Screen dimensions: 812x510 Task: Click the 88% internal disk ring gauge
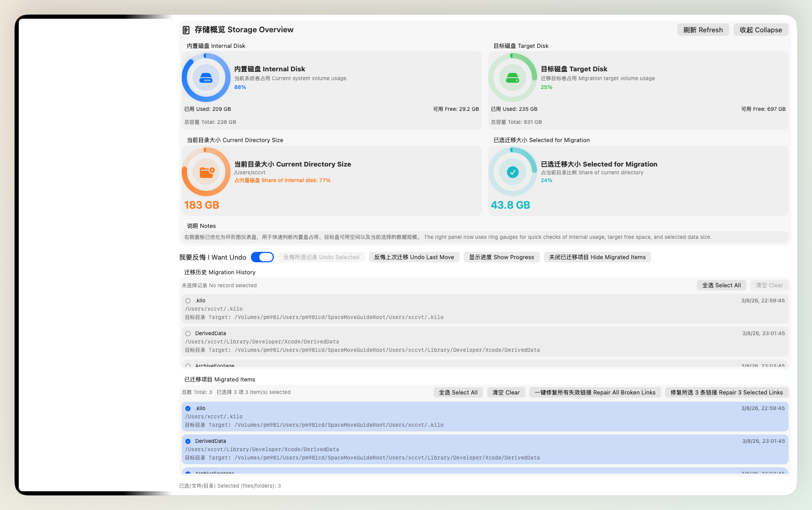[207, 56]
